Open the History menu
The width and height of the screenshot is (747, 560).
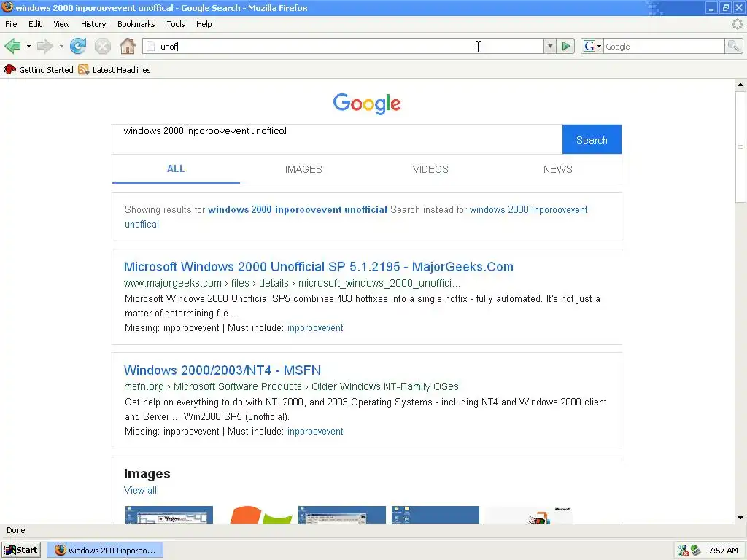pos(93,24)
